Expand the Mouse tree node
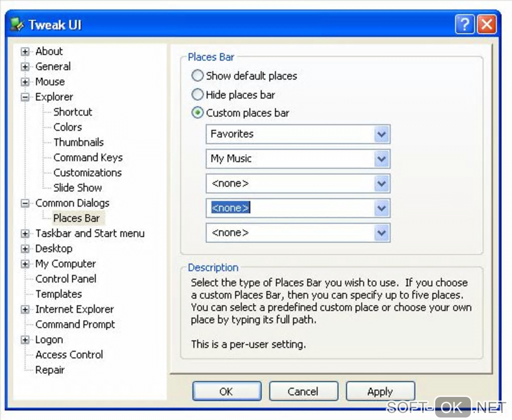The height and width of the screenshot is (420, 512). [25, 82]
